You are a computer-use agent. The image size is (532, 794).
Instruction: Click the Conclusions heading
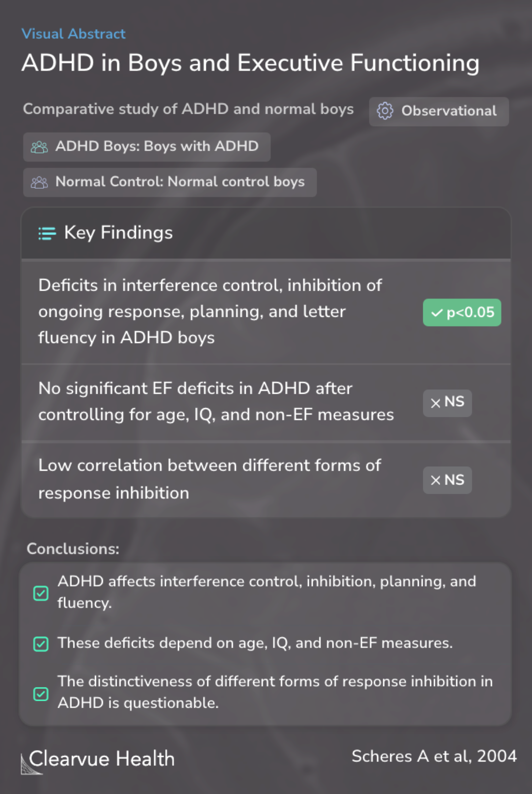tap(73, 549)
